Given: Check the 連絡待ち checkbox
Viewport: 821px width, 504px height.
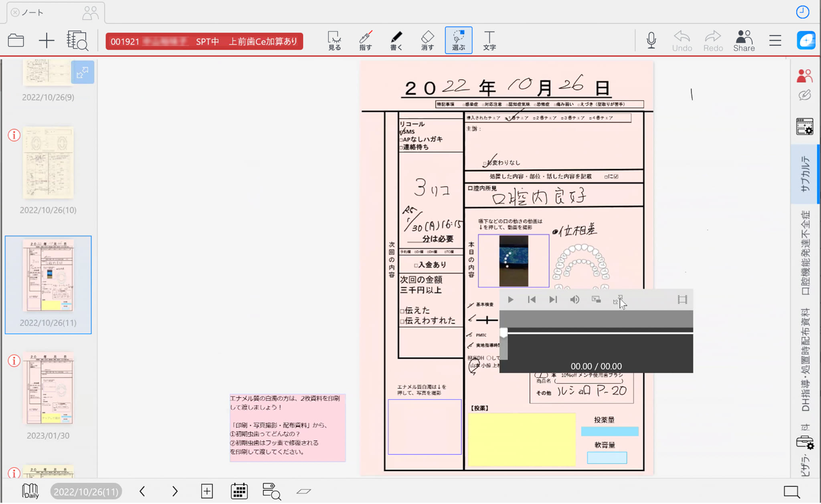Looking at the screenshot, I should [401, 147].
